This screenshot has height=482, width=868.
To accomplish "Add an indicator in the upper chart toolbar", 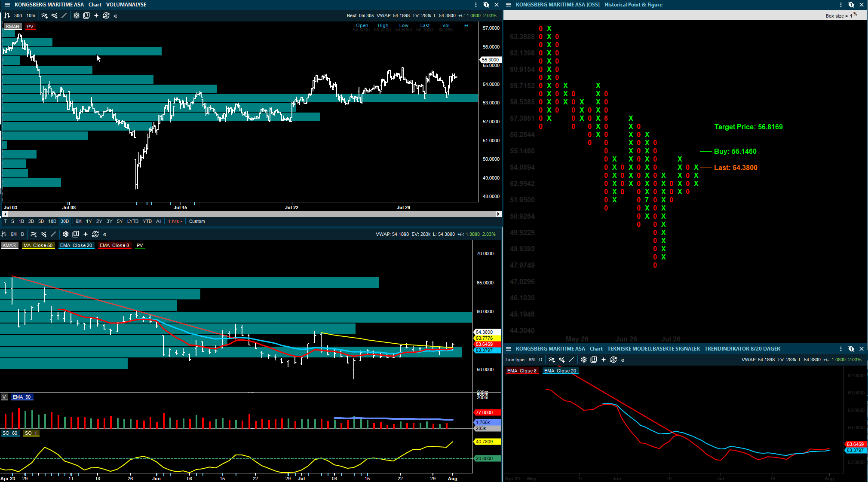I will click(44, 15).
